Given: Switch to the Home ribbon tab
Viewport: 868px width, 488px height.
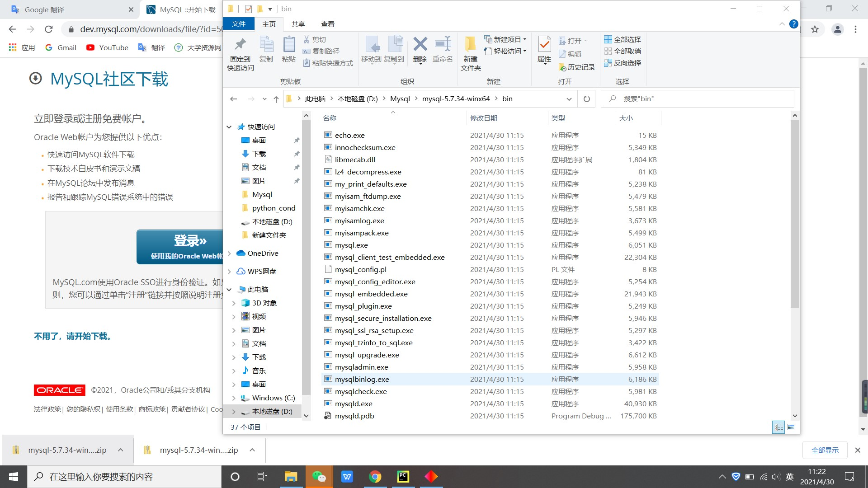Looking at the screenshot, I should coord(269,24).
